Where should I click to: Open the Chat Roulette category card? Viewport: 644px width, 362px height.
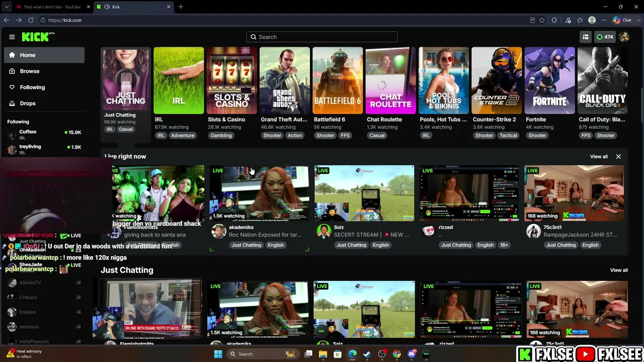point(390,80)
